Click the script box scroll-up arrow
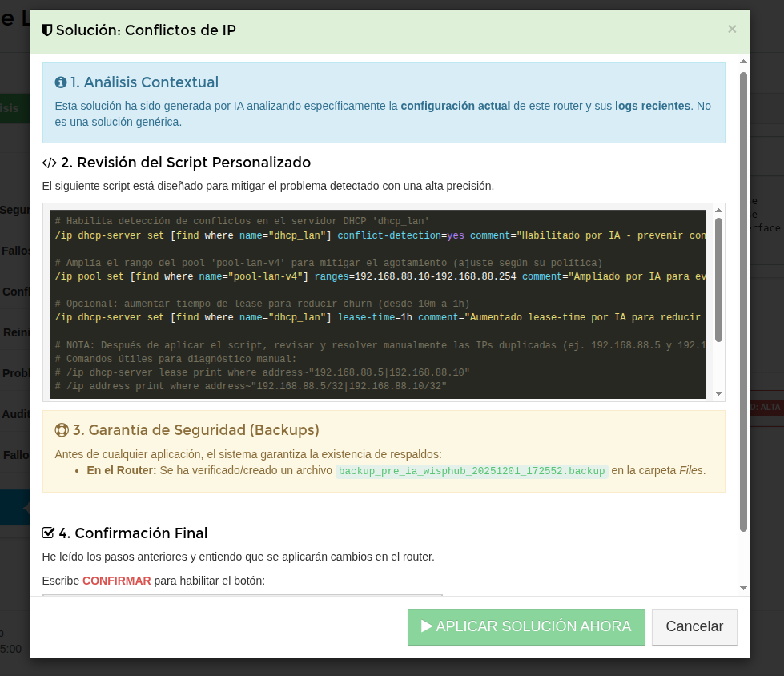This screenshot has width=784, height=676. (718, 211)
